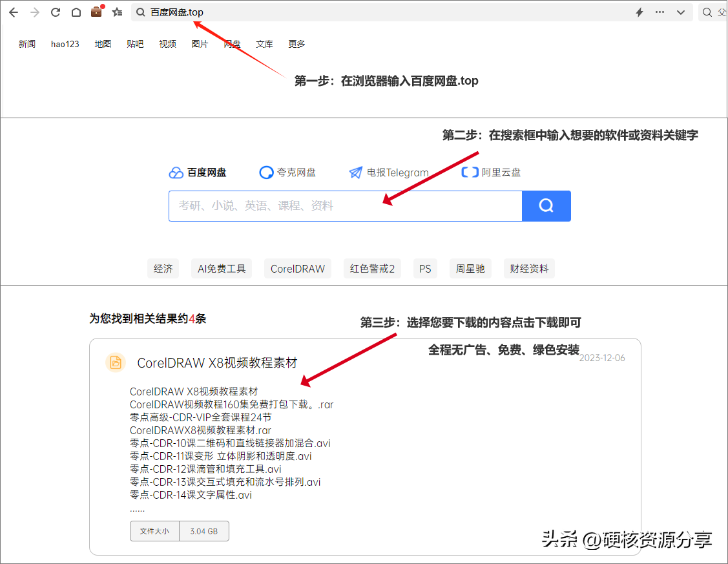Open the 更多 navigation link
Image resolution: width=728 pixels, height=564 pixels.
pyautogui.click(x=296, y=44)
